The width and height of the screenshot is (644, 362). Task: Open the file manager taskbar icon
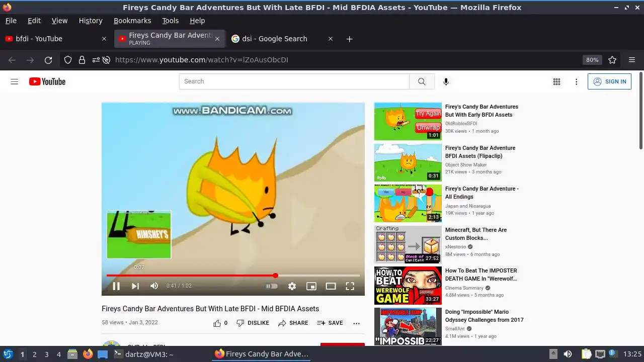coord(72,354)
